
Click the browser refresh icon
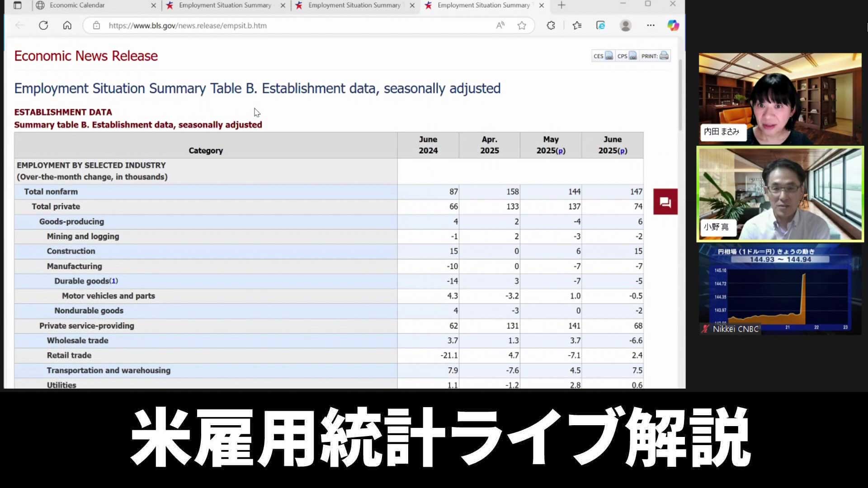tap(43, 26)
